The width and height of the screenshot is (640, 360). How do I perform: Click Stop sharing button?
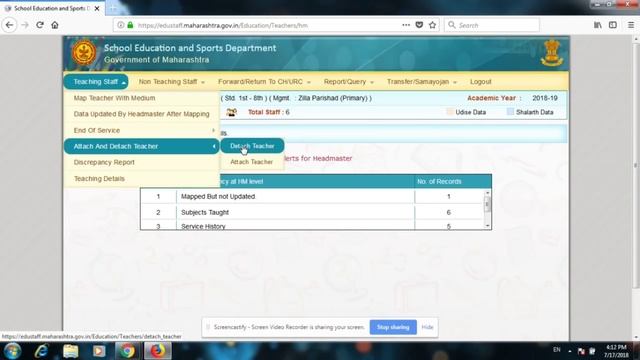pyautogui.click(x=393, y=327)
